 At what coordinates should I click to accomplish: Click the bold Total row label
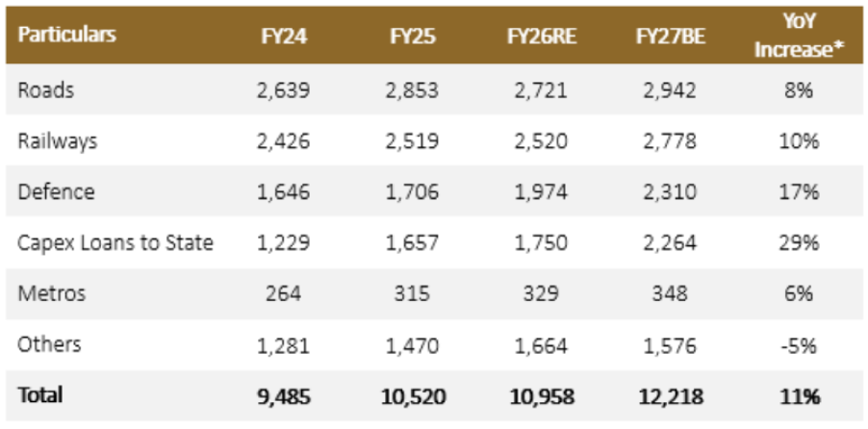pos(39,395)
